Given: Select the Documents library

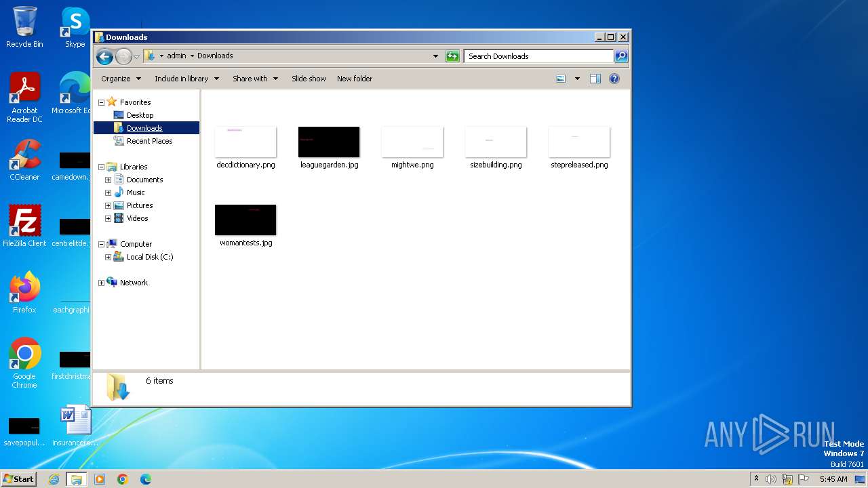Looking at the screenshot, I should [x=144, y=180].
